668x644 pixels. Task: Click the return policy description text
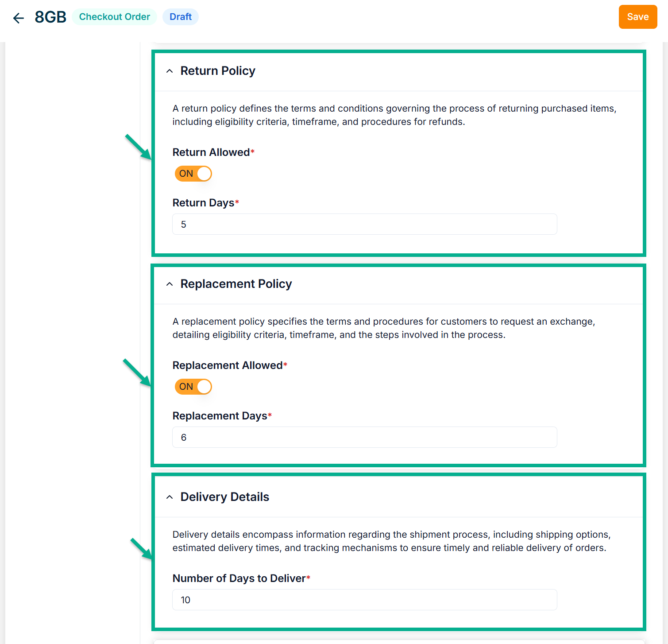tap(394, 115)
